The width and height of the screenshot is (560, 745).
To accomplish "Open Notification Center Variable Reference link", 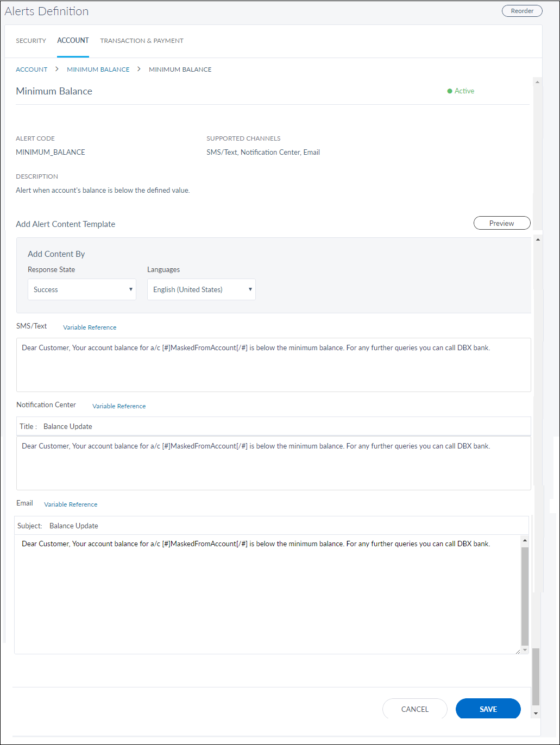I will (119, 406).
